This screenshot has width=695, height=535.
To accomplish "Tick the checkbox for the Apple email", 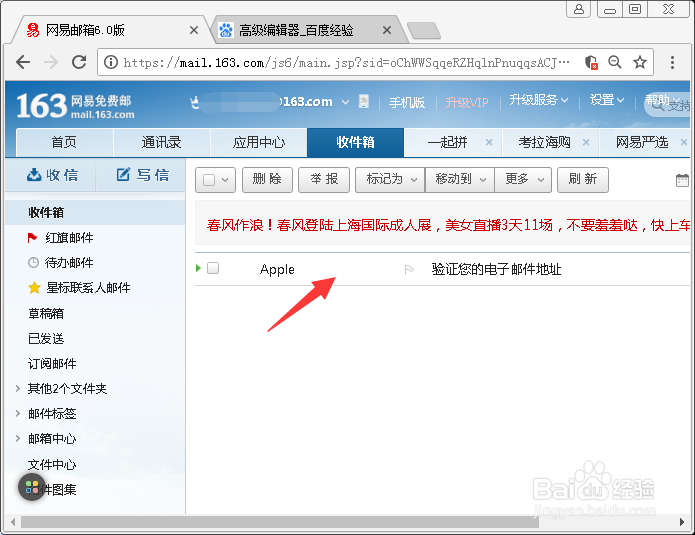I will 213,268.
